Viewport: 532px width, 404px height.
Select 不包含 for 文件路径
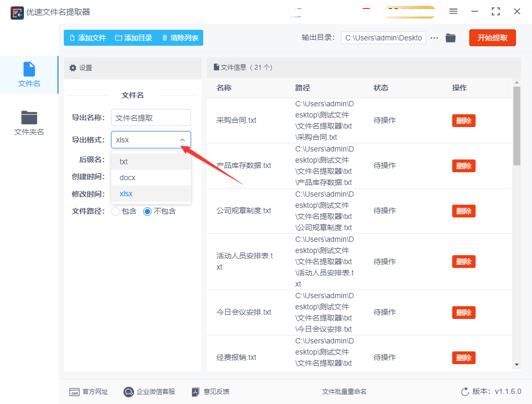pos(160,211)
